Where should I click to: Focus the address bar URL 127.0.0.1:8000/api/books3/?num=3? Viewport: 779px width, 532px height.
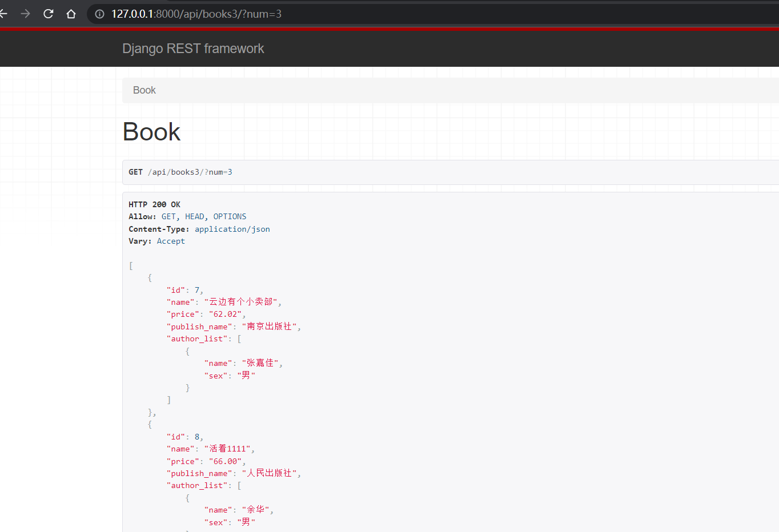(x=196, y=14)
